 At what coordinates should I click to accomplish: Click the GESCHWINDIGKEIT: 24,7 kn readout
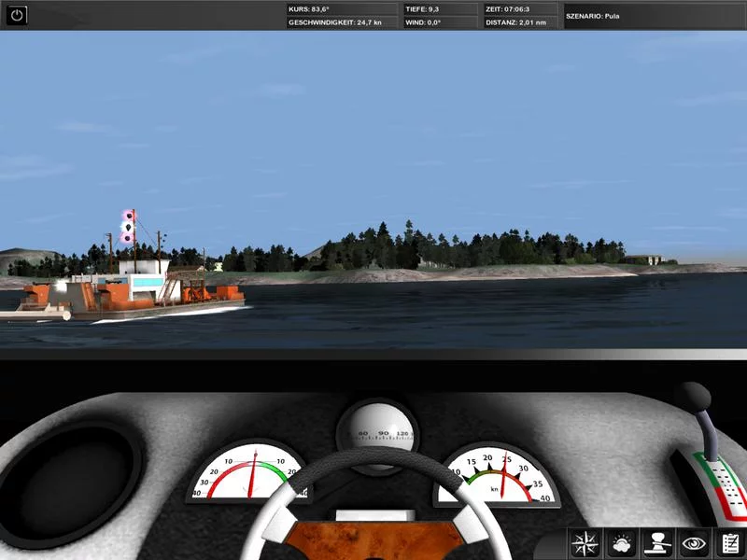click(x=342, y=22)
